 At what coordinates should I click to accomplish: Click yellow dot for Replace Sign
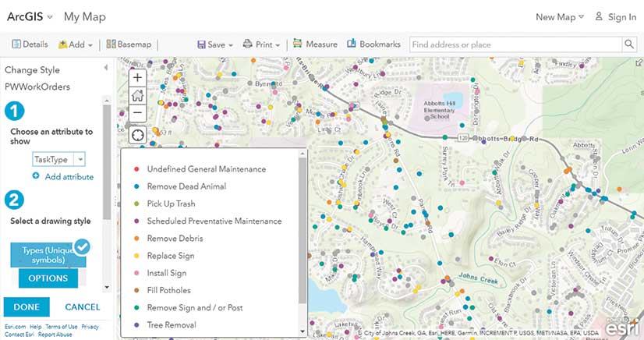tap(136, 256)
